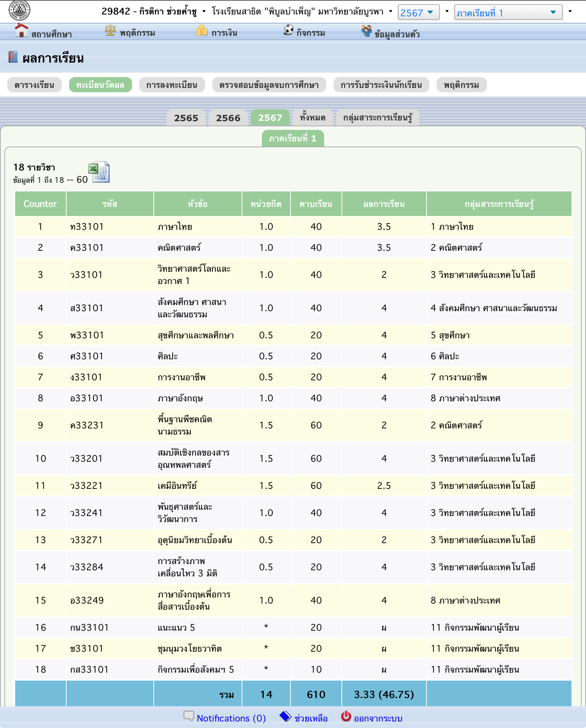Click the รหัส column header
Image resolution: width=586 pixels, height=728 pixels.
coord(110,204)
